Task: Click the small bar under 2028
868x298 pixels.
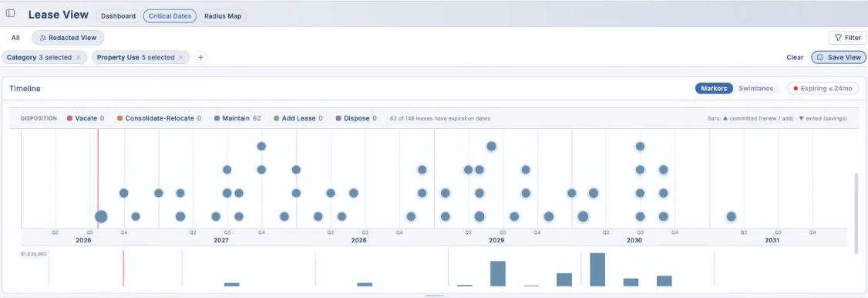Action: (365, 285)
